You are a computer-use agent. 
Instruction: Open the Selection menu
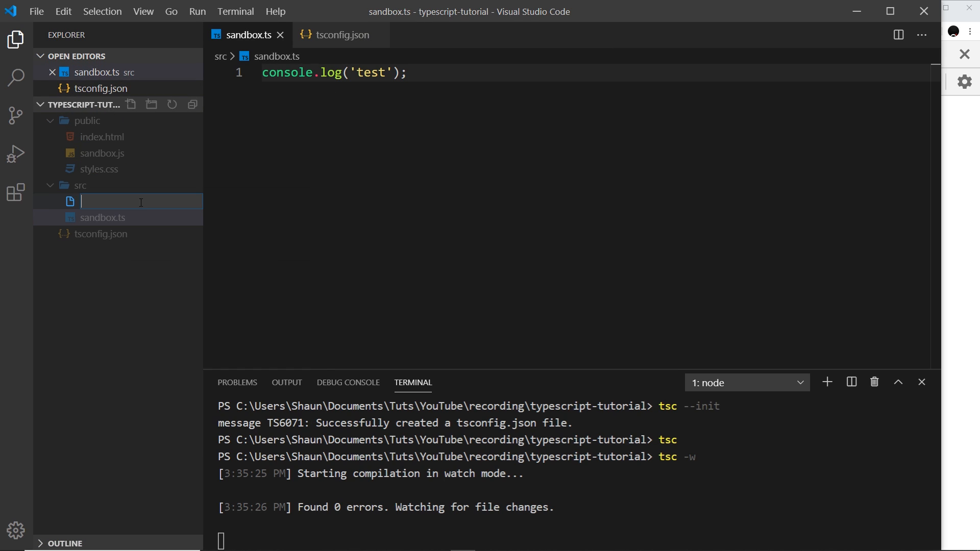point(102,11)
